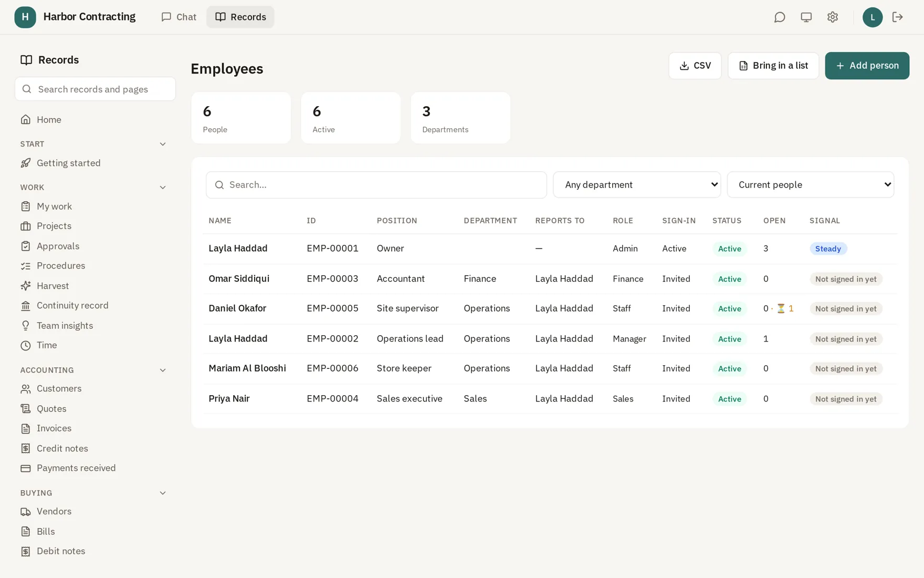The width and height of the screenshot is (924, 578).
Task: Open Daniel Okafor's row name
Action: coord(237,308)
